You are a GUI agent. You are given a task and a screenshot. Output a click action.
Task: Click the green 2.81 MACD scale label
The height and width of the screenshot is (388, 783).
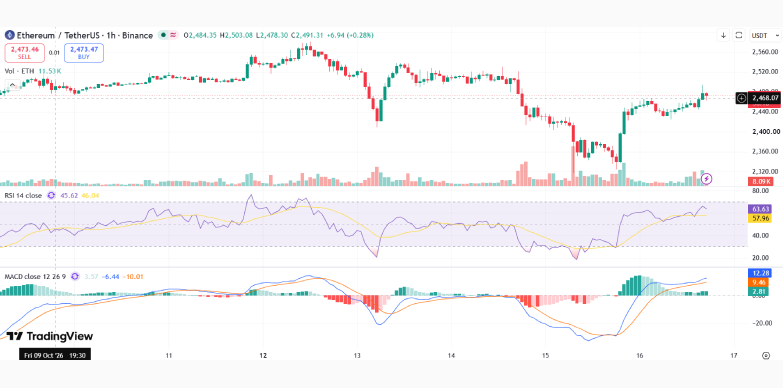pyautogui.click(x=760, y=291)
